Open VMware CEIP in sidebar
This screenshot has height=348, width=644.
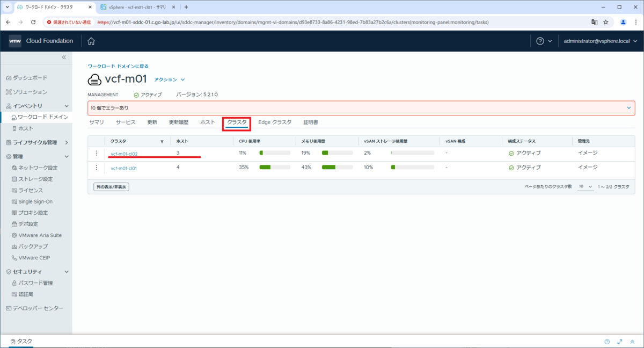pyautogui.click(x=31, y=257)
